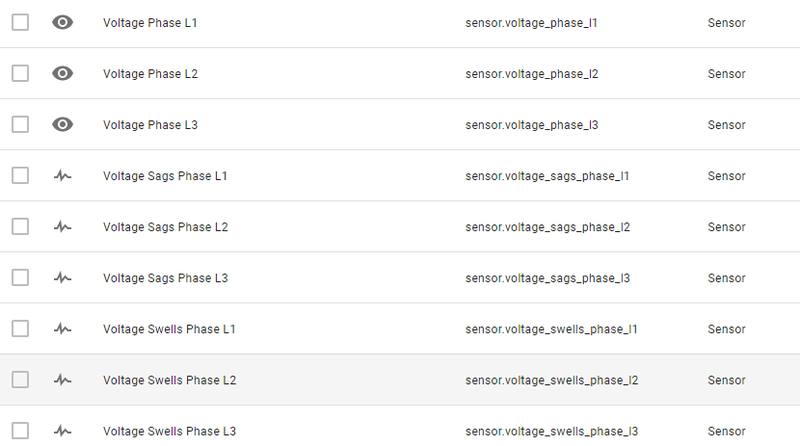The image size is (800, 446).
Task: Click pulse icon beside Voltage Sags Phase L3
Action: pos(63,277)
